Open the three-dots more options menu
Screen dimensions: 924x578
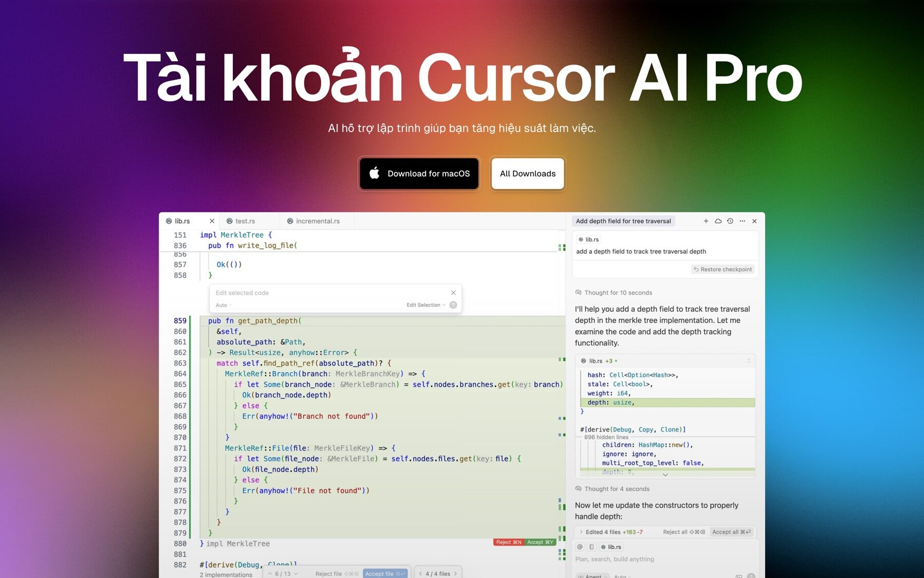coord(742,221)
